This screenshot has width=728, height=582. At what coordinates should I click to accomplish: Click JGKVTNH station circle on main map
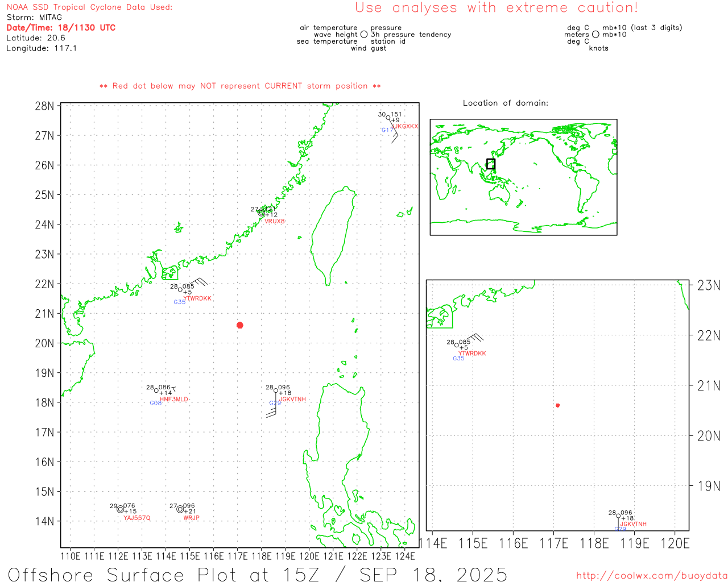coord(276,390)
